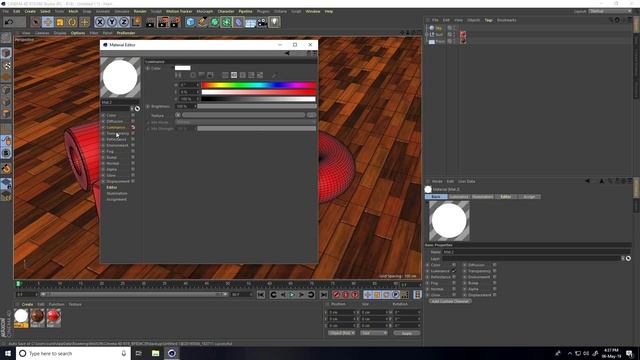This screenshot has height=360, width=640.
Task: Enable Reflectance channel checkbox in Material Editor
Action: pos(133,139)
